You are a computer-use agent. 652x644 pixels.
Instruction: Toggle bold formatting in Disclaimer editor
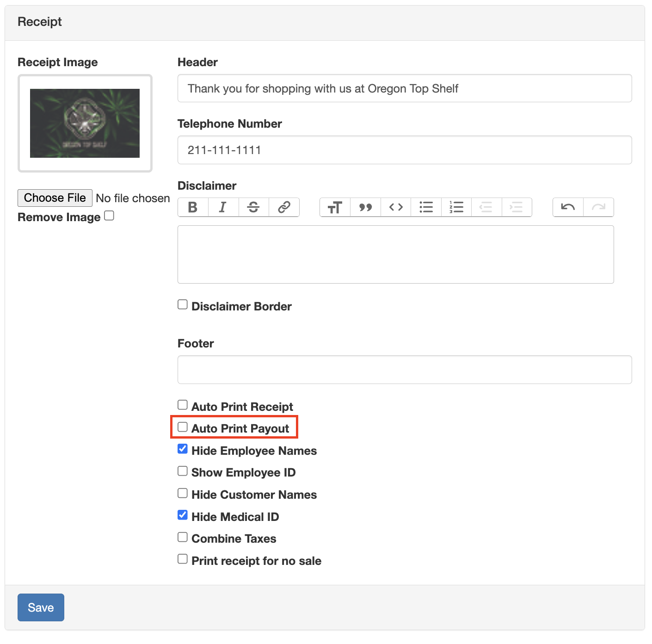coord(193,207)
